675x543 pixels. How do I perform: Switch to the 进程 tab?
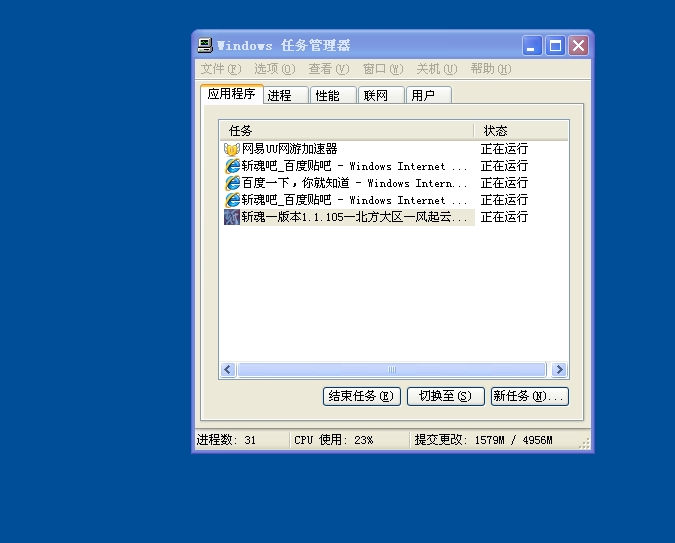pyautogui.click(x=286, y=95)
